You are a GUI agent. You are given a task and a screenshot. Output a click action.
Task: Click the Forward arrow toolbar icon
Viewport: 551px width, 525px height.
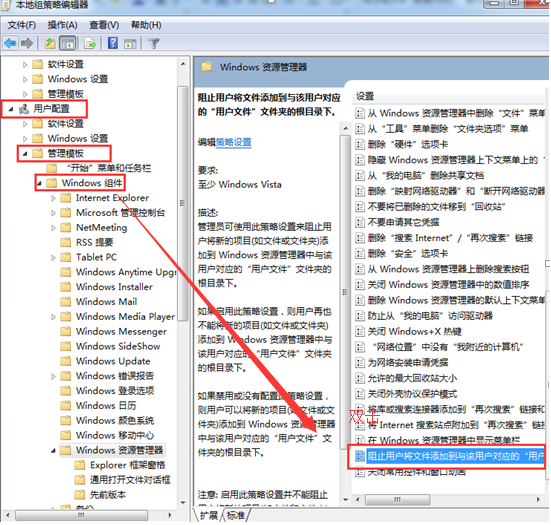pos(27,44)
